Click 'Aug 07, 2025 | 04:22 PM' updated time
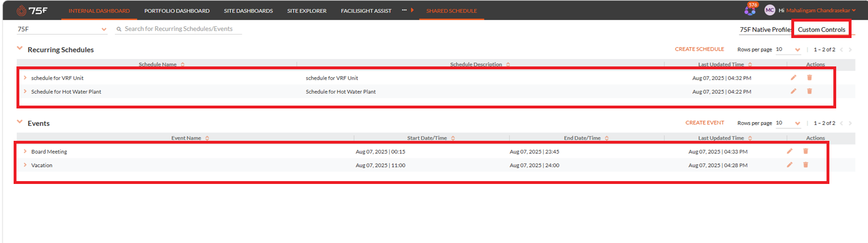 [x=721, y=91]
